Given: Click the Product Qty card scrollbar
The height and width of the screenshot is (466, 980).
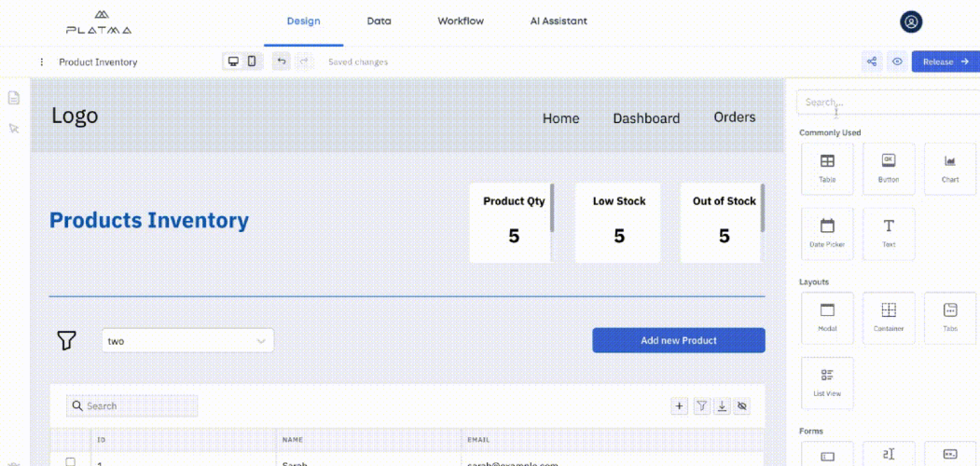Looking at the screenshot, I should [x=552, y=208].
